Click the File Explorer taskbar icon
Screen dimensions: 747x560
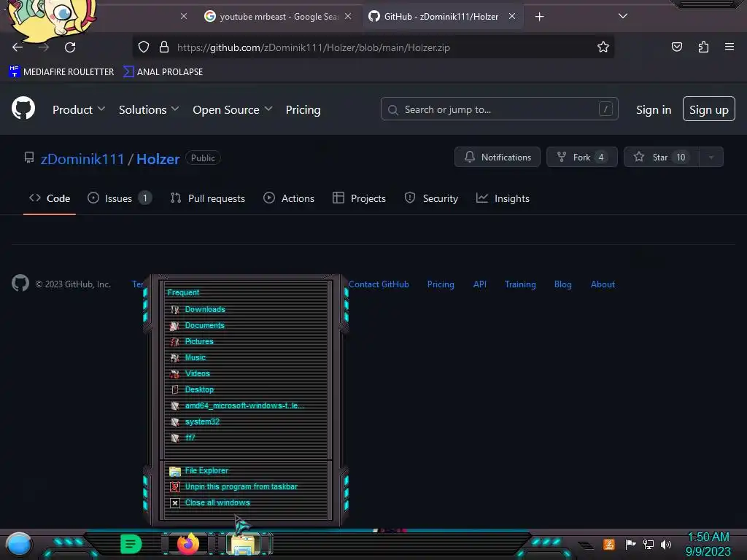tap(244, 545)
